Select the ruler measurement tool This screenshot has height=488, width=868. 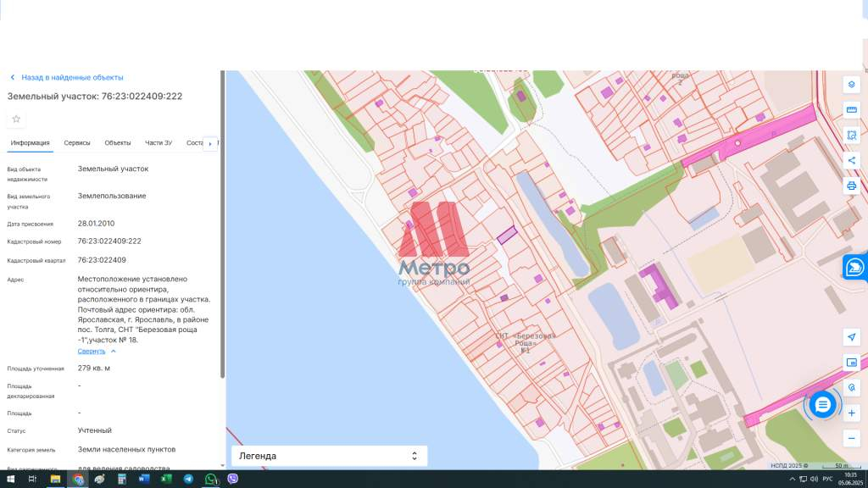click(x=851, y=110)
